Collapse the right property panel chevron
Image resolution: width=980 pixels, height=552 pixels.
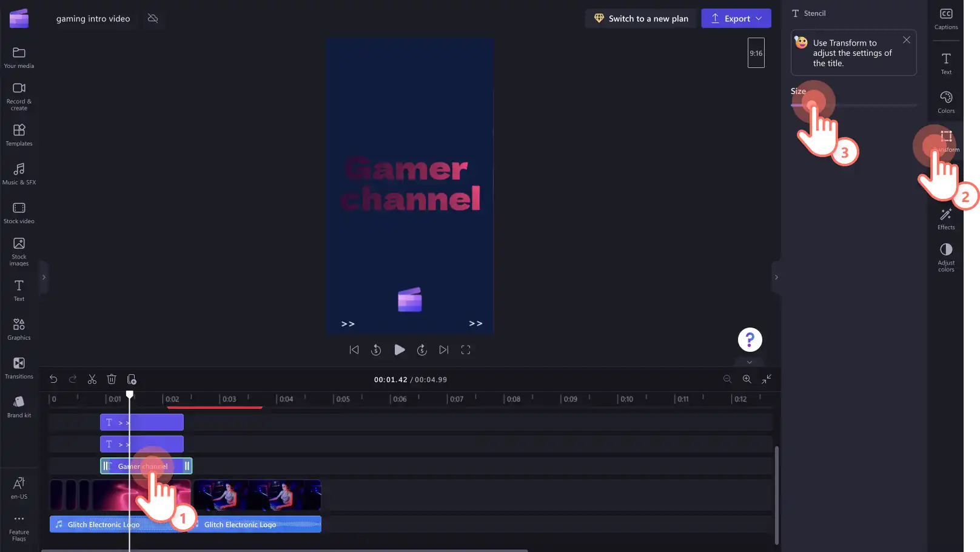776,277
